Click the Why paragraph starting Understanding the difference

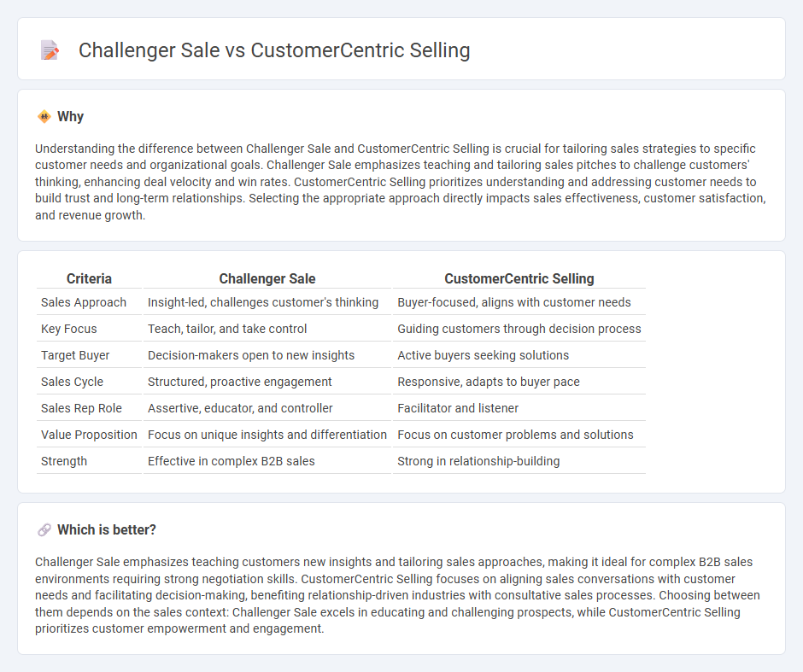(x=401, y=182)
